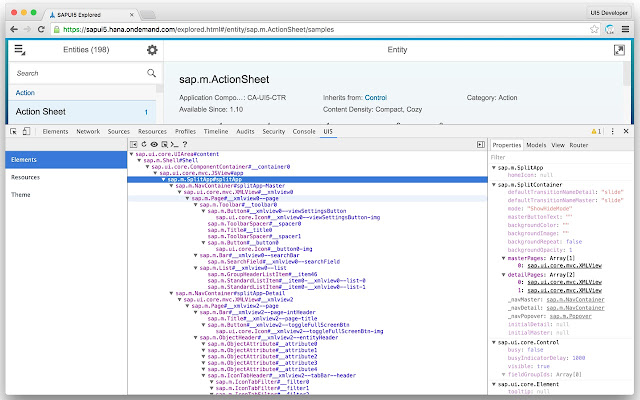
Task: Collapse detailPages Array[2] property
Action: coord(503,275)
